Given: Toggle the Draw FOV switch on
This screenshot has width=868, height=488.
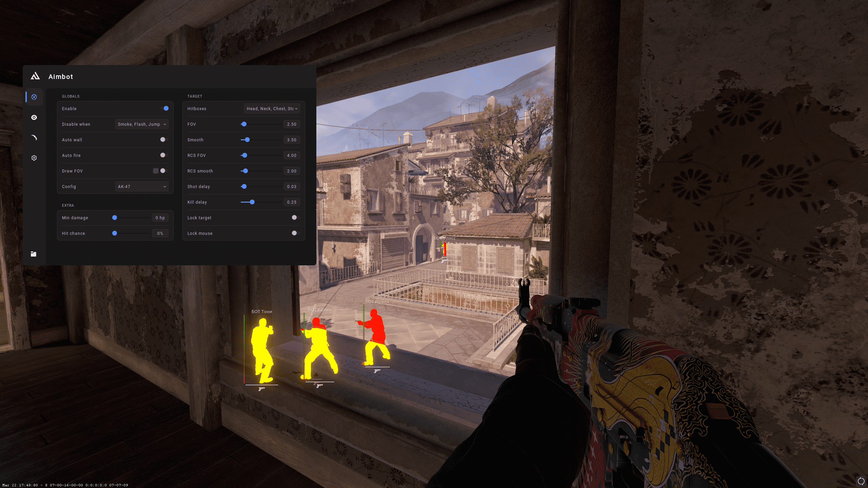Looking at the screenshot, I should pyautogui.click(x=164, y=170).
